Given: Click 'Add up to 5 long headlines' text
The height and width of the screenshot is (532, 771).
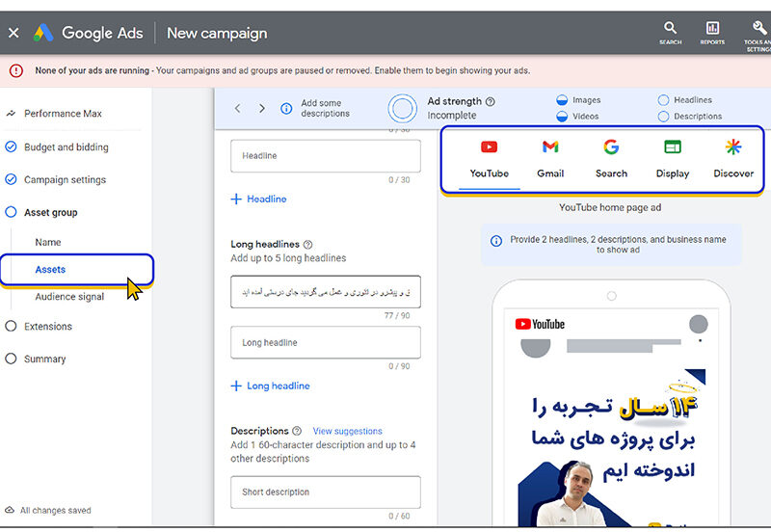Looking at the screenshot, I should [288, 258].
